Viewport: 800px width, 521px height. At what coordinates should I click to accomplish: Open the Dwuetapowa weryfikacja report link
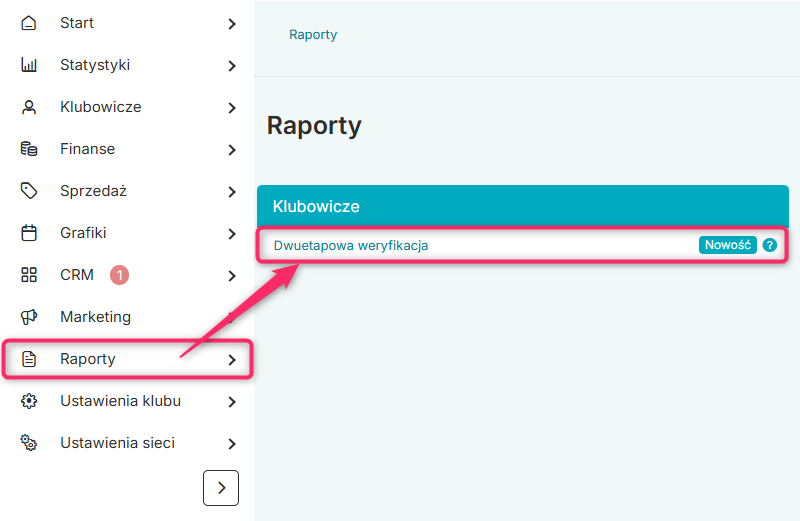coord(351,245)
